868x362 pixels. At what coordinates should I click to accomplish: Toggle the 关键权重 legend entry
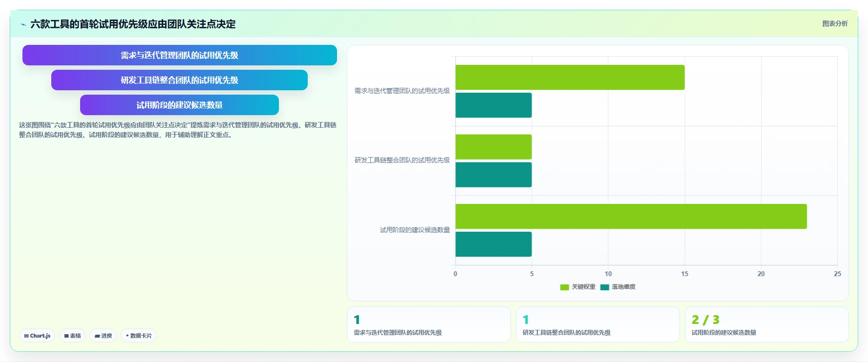point(578,287)
